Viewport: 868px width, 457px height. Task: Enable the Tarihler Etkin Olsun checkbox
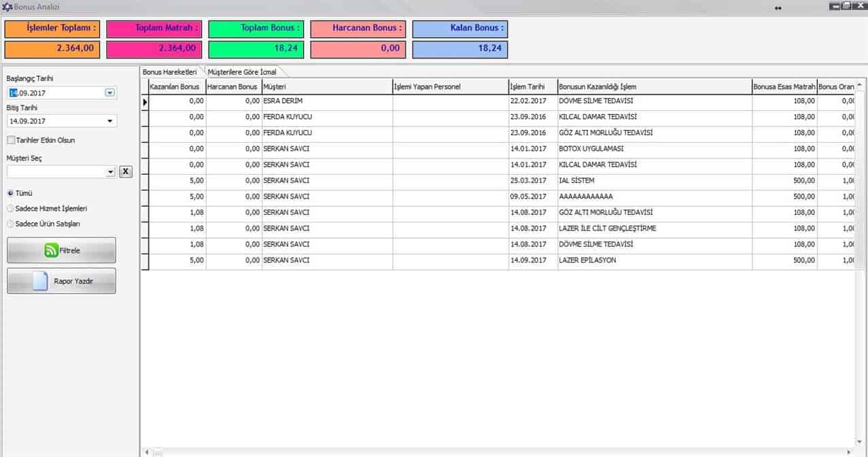tap(11, 140)
